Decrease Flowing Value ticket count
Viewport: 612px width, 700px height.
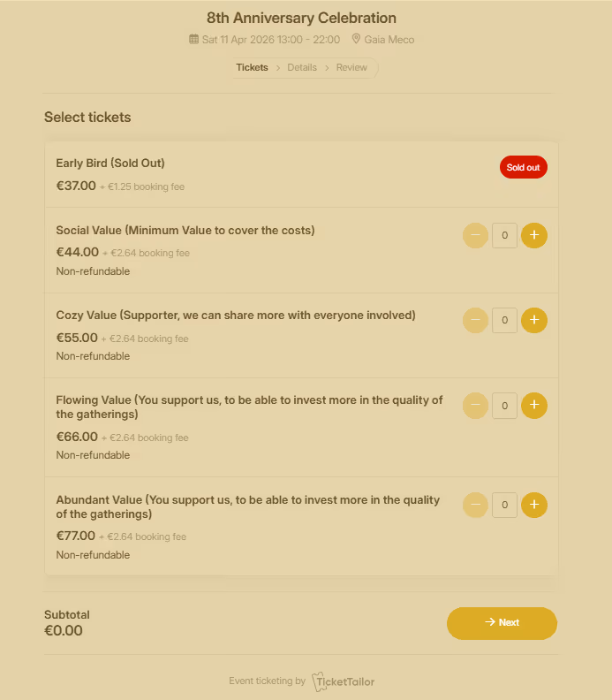coord(475,406)
